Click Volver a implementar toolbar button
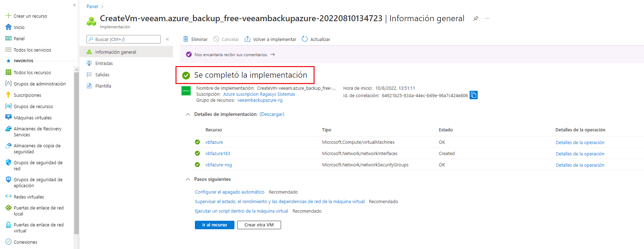 (270, 39)
